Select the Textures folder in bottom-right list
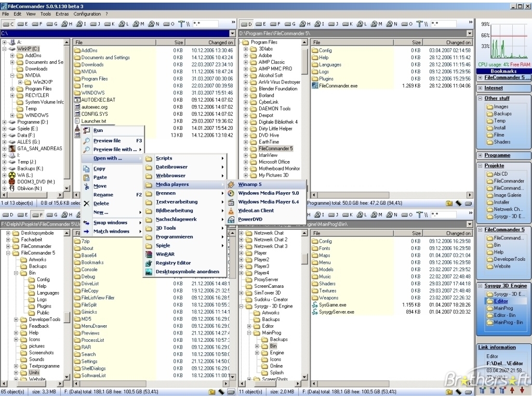The height and width of the screenshot is (399, 532). tap(324, 291)
